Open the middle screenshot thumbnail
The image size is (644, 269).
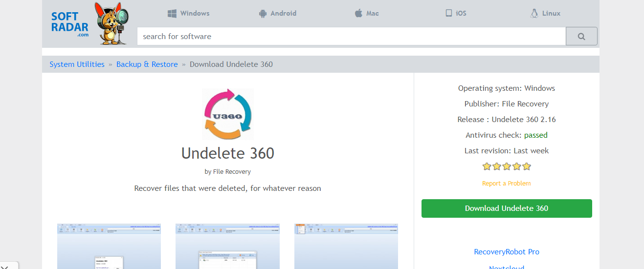[x=228, y=247]
